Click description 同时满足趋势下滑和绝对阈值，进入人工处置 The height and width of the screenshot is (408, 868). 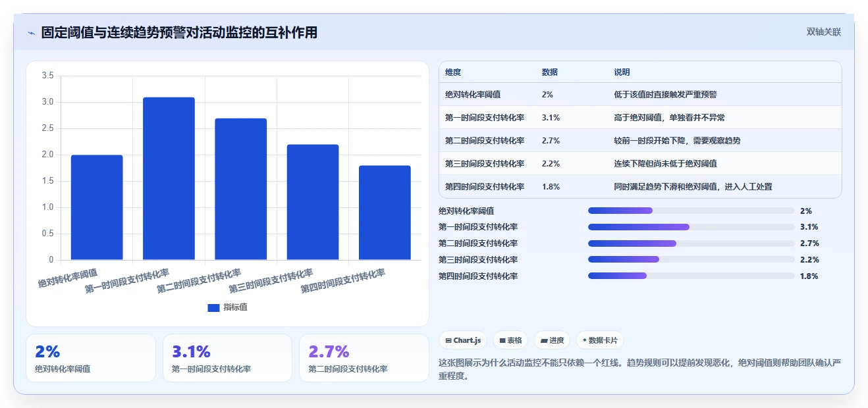click(x=693, y=187)
